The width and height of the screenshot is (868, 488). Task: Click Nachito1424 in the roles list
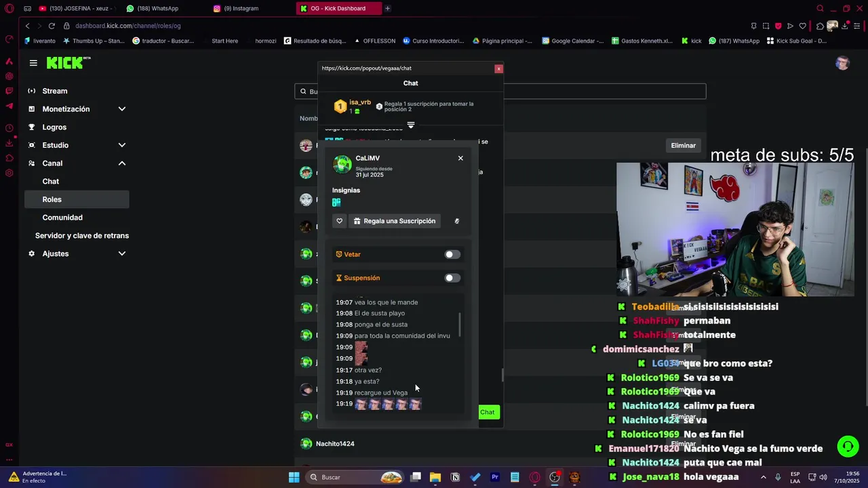[335, 444]
